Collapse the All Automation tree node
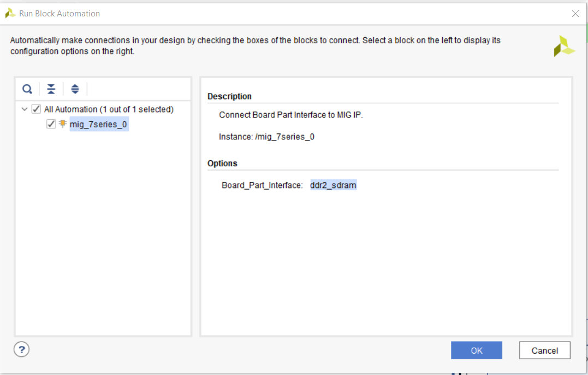Image resolution: width=588 pixels, height=375 pixels. click(25, 109)
